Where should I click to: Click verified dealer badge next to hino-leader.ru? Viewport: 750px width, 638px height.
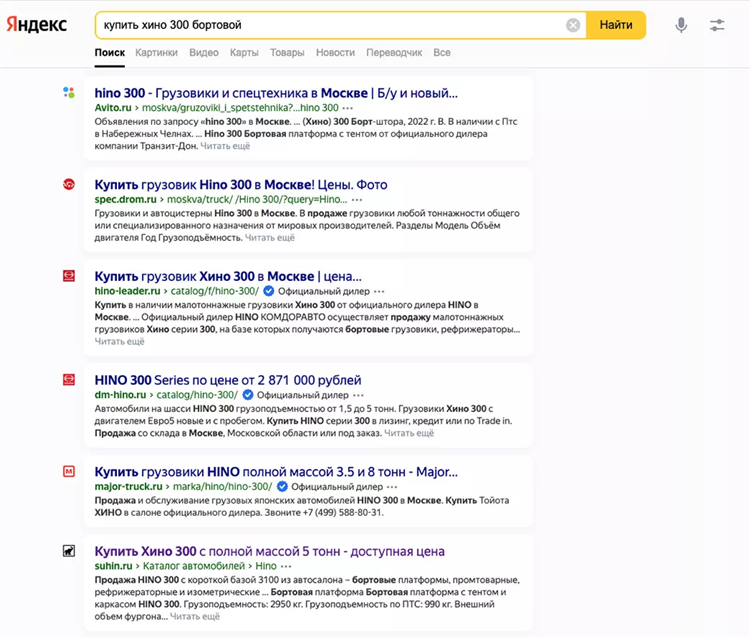(269, 291)
